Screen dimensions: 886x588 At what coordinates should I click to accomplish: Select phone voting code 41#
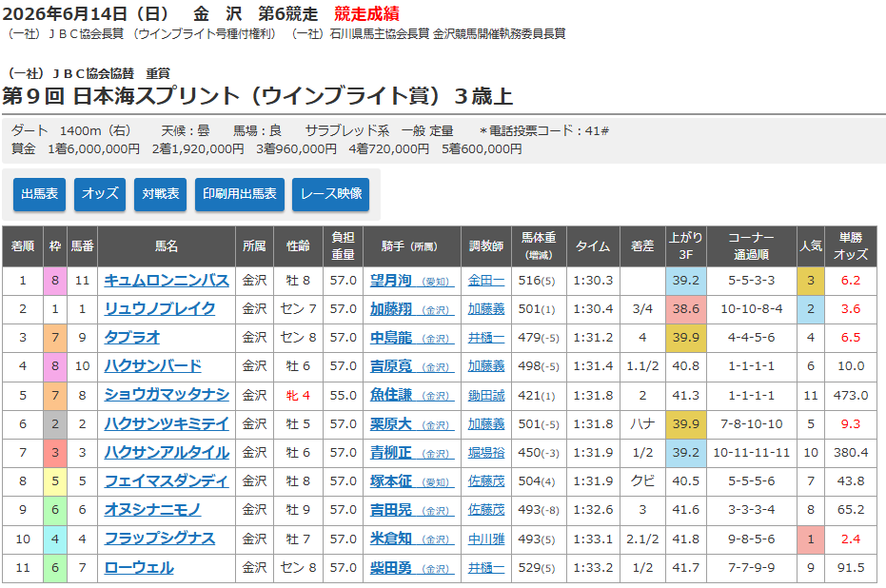(597, 131)
